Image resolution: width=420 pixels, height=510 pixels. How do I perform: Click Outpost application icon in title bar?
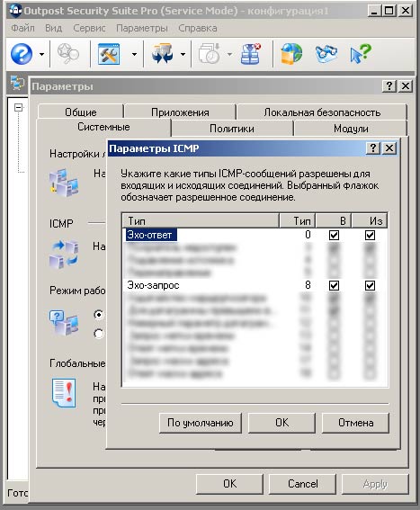click(15, 11)
